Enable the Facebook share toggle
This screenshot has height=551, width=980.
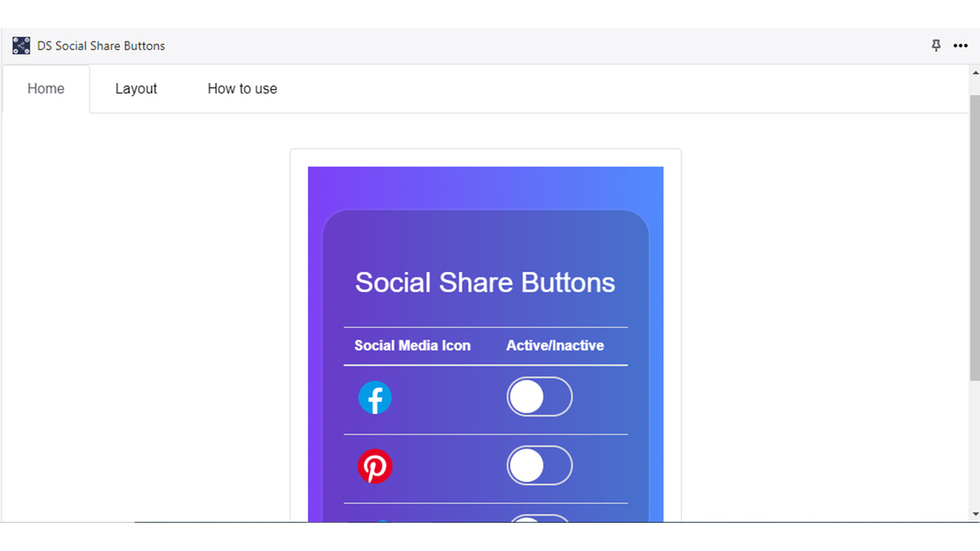pyautogui.click(x=540, y=396)
